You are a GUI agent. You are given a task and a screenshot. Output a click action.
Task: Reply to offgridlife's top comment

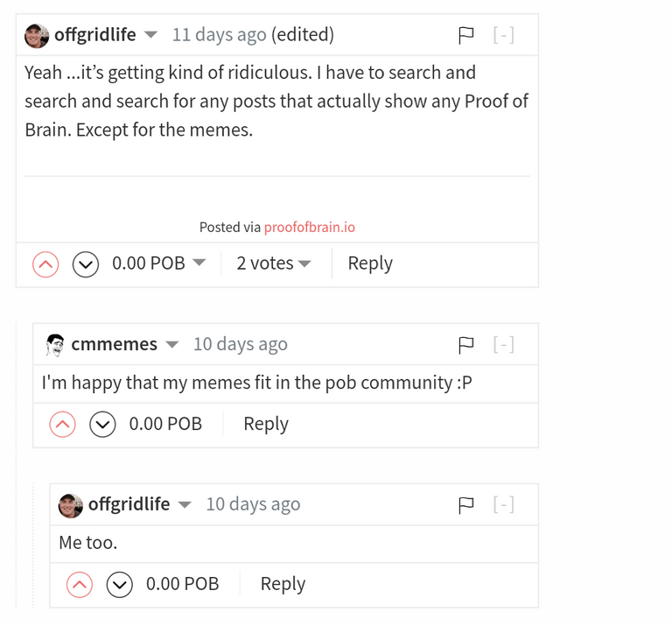(370, 264)
